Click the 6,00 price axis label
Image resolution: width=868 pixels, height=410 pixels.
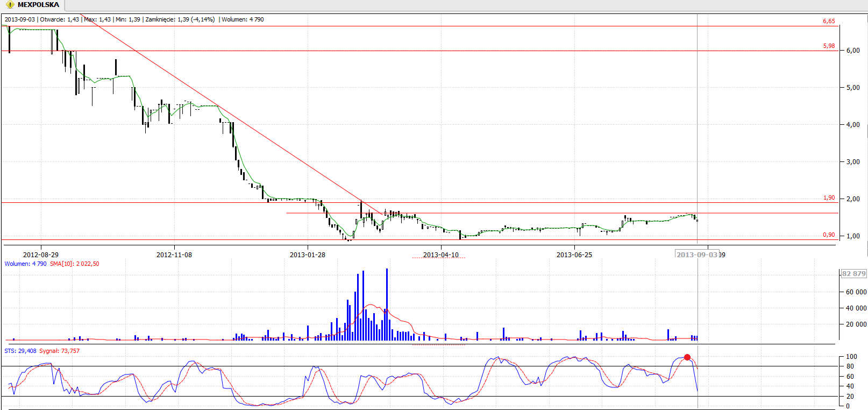point(853,51)
